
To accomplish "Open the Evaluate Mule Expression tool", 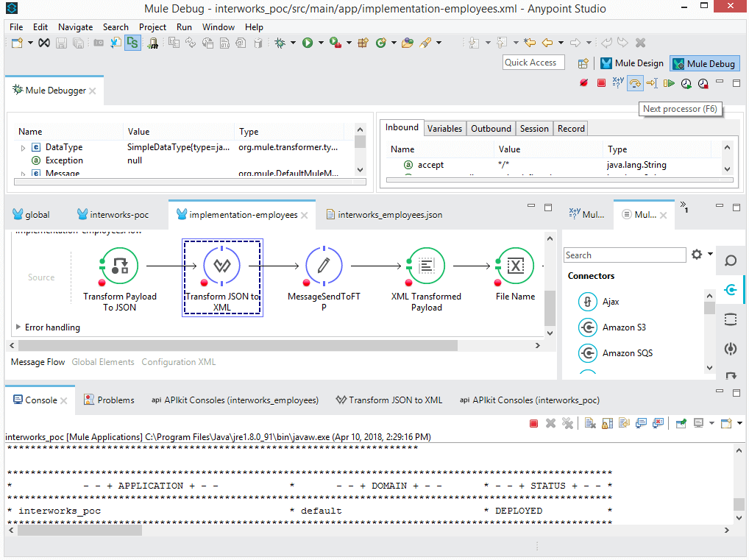I will 617,83.
